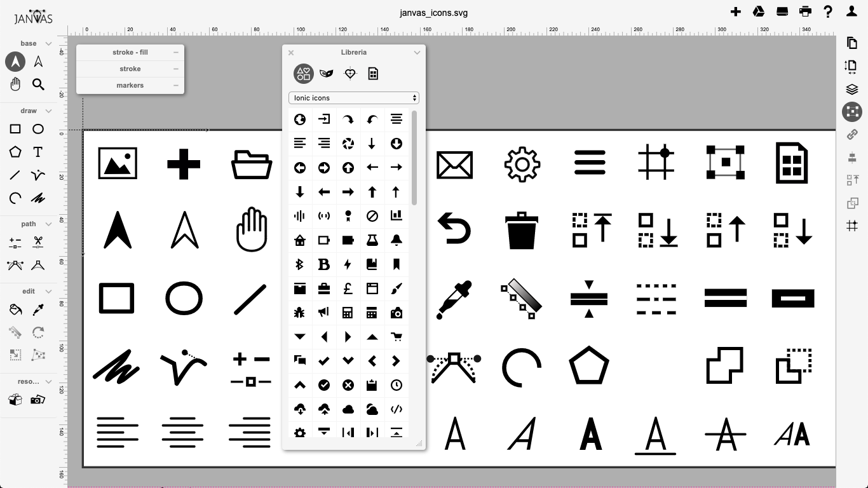Click the Help question mark button
868x488 pixels.
click(827, 11)
